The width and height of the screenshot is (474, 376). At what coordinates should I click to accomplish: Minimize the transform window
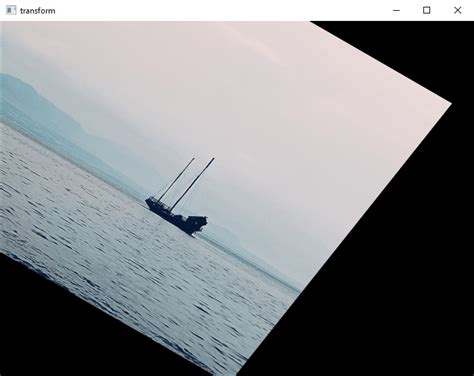pos(396,10)
